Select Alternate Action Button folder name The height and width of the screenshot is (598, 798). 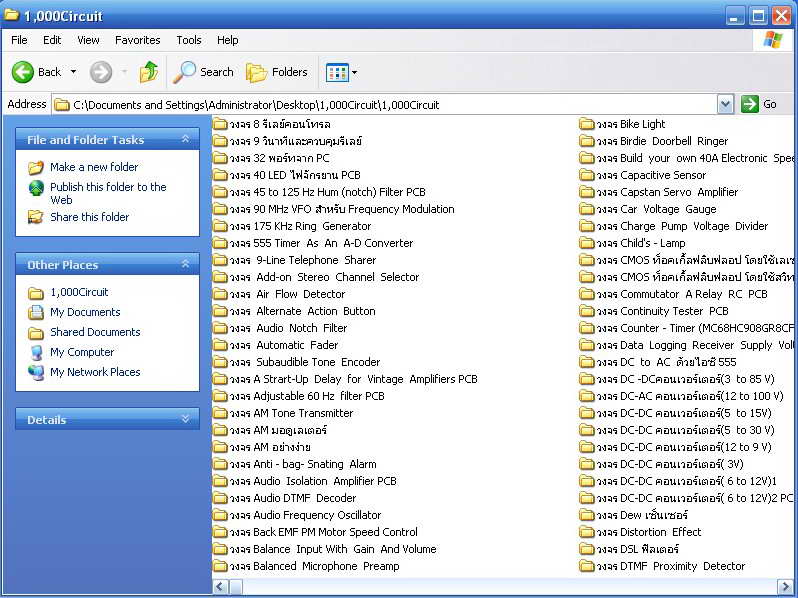coord(302,311)
